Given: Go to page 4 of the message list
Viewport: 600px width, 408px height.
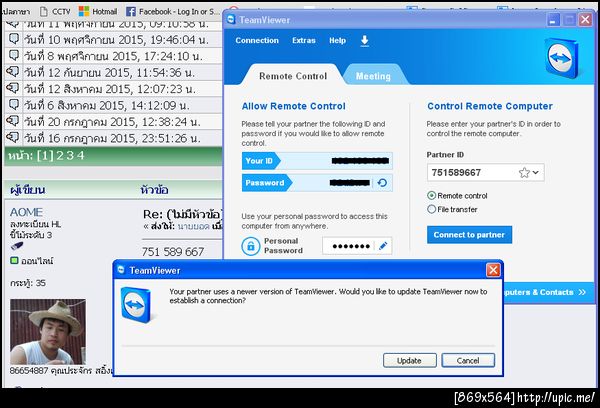Looking at the screenshot, I should [80, 156].
